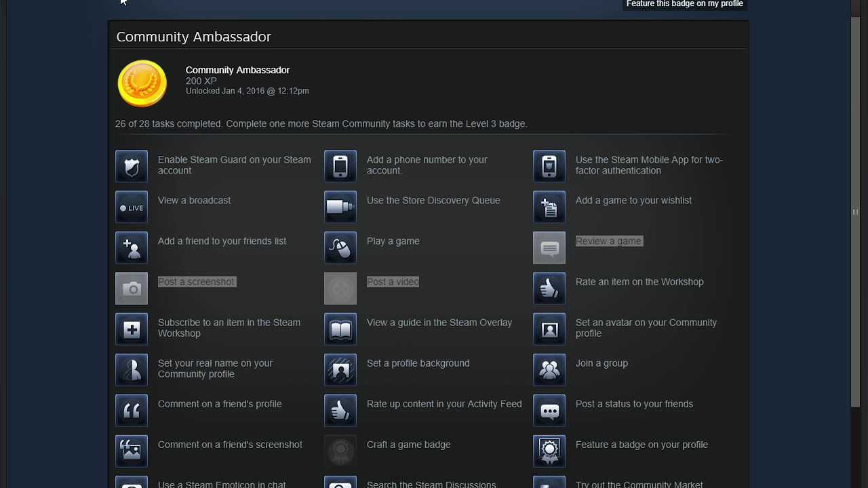Click the Review a game speech icon
868x488 pixels.
pyautogui.click(x=549, y=248)
